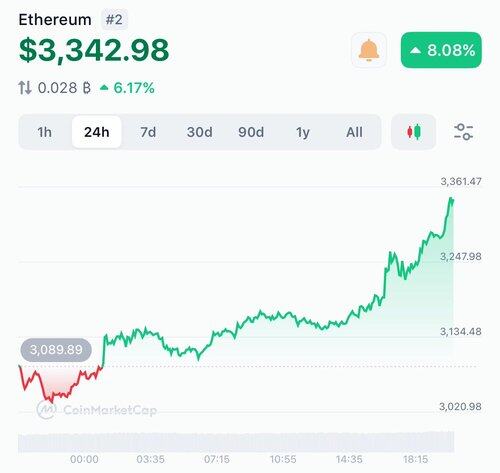The width and height of the screenshot is (500, 473).
Task: Open the chart settings sliders icon
Action: tap(464, 132)
